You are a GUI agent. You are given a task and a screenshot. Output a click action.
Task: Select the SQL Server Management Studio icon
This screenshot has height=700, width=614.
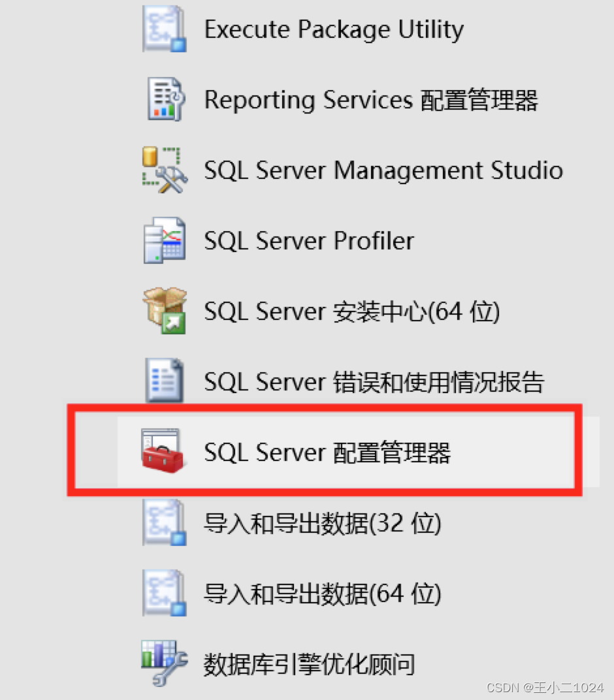[163, 170]
